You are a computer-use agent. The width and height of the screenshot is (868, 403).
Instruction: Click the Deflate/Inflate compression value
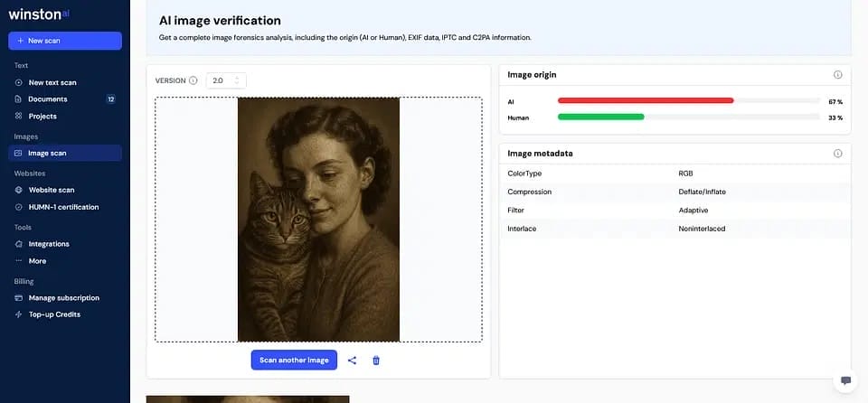click(x=702, y=192)
